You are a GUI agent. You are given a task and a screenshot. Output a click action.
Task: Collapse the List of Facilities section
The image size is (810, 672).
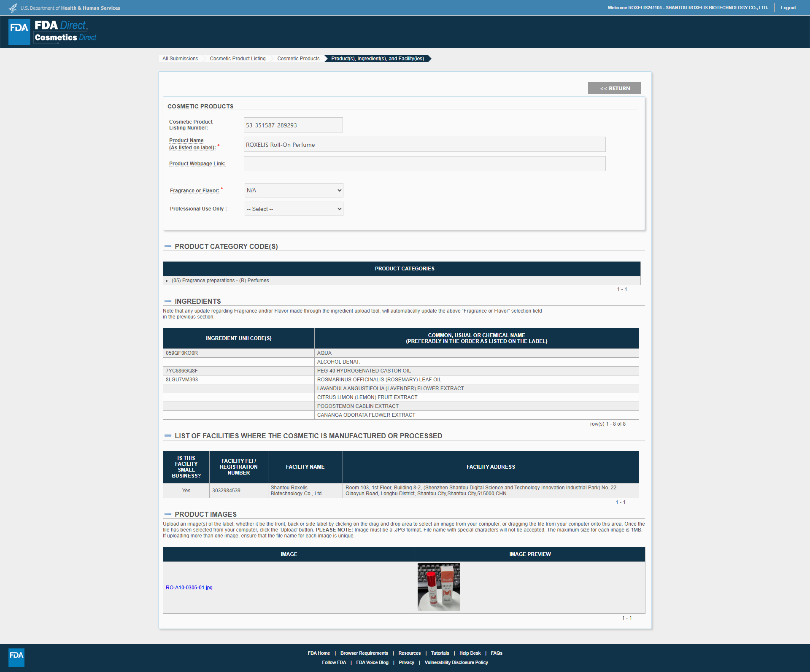click(x=168, y=436)
